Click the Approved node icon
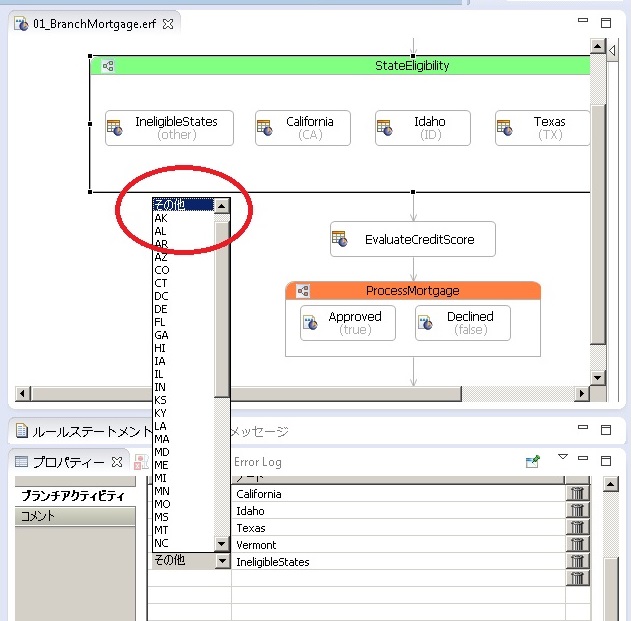This screenshot has height=621, width=631. click(x=310, y=322)
